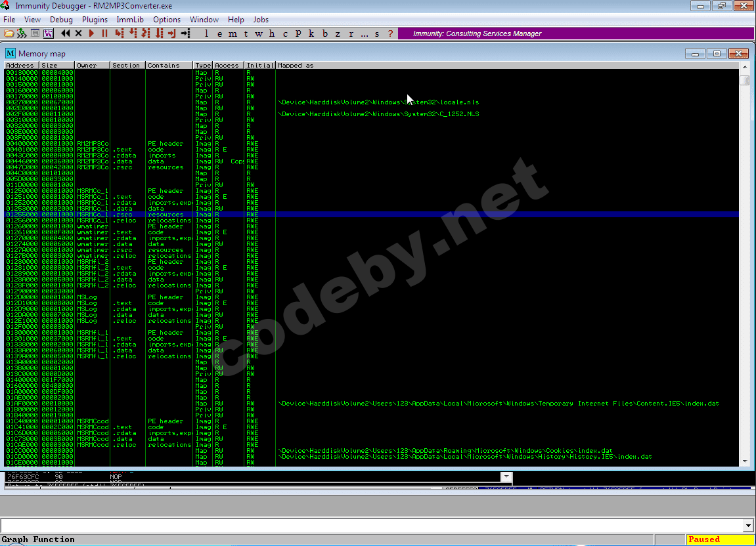The height and width of the screenshot is (546, 756).
Task: Show executable modules via 'e' button
Action: coord(219,33)
